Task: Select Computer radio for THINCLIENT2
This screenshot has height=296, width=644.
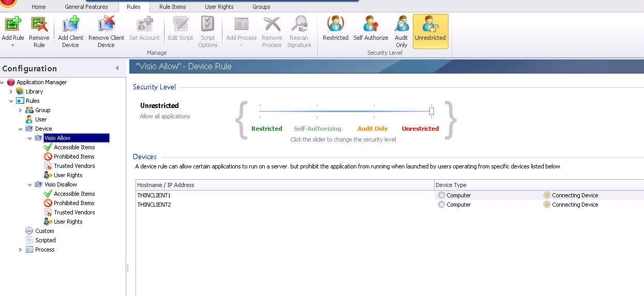Action: pyautogui.click(x=441, y=205)
